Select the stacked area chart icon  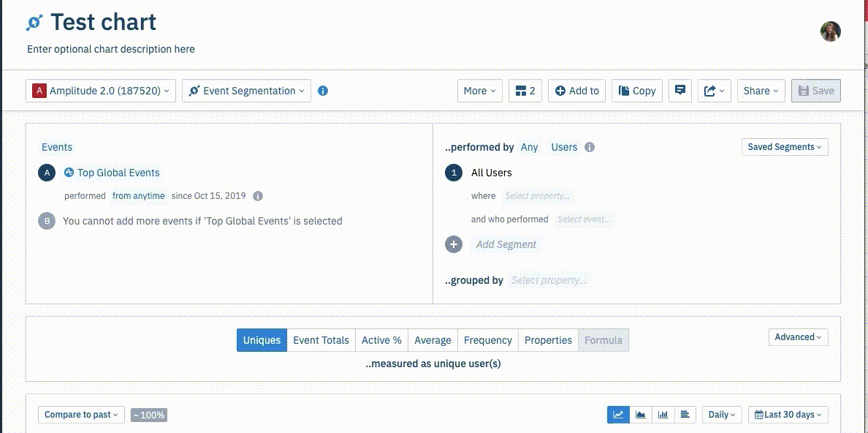(641, 415)
